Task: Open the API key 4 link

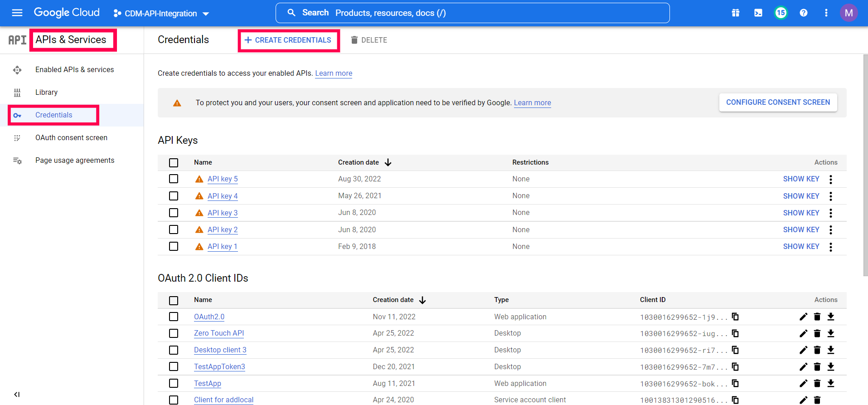Action: tap(223, 196)
